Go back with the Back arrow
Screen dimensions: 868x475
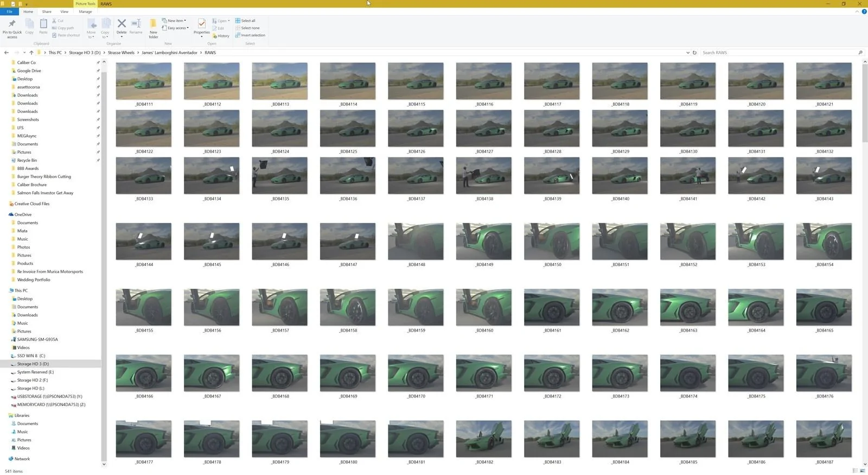pos(7,53)
